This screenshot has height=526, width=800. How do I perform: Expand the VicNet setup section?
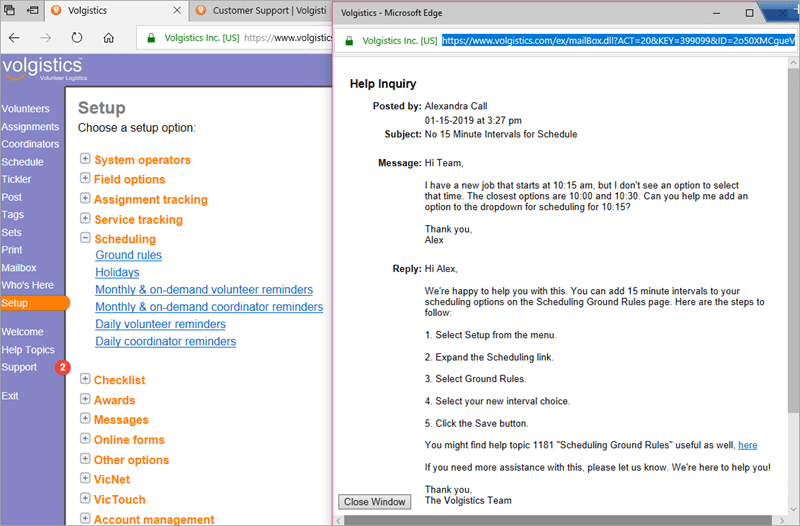coord(85,479)
